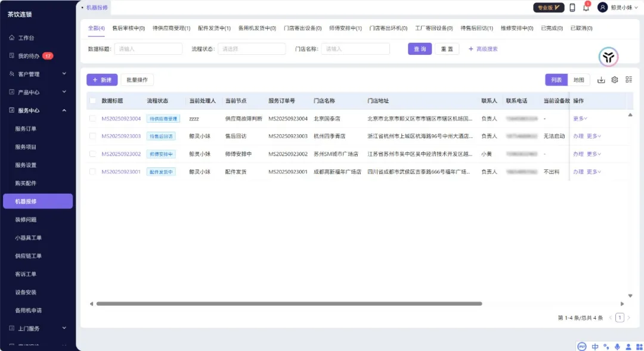This screenshot has height=351, width=644.
Task: Click the 新建 button
Action: [102, 80]
